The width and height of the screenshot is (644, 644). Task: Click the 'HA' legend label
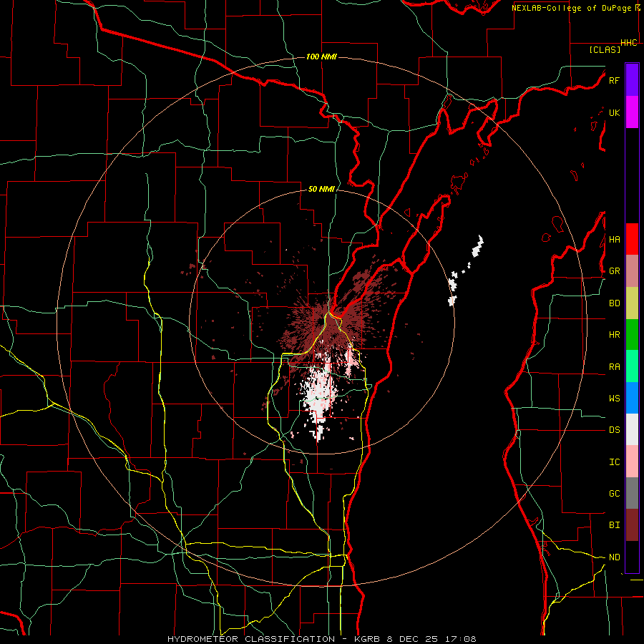tap(614, 239)
